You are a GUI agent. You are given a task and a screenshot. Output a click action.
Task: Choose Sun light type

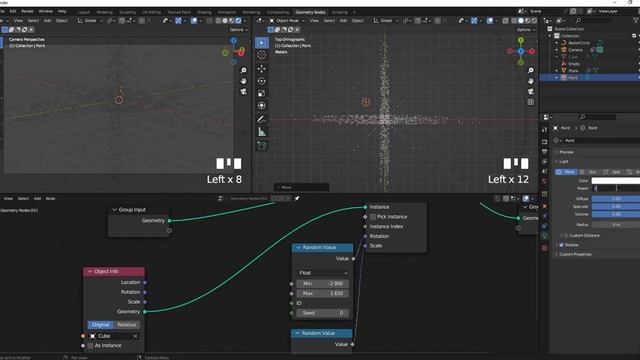(589, 172)
